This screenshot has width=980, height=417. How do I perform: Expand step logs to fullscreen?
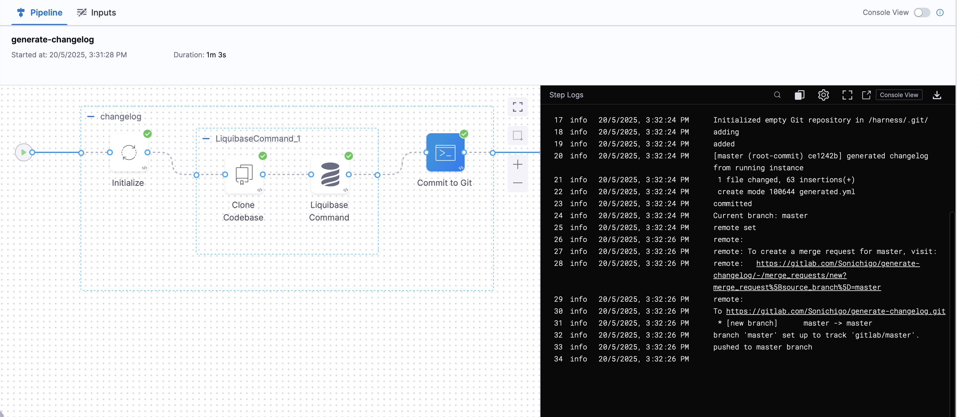(847, 95)
